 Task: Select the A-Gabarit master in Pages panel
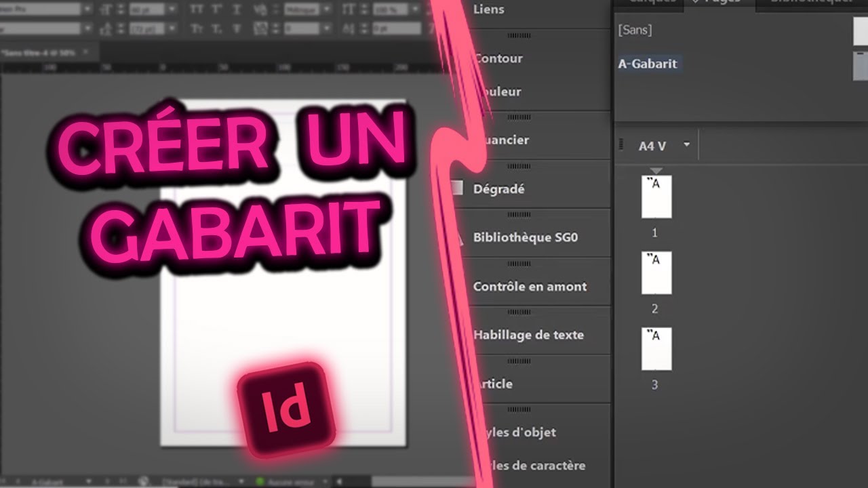[648, 64]
